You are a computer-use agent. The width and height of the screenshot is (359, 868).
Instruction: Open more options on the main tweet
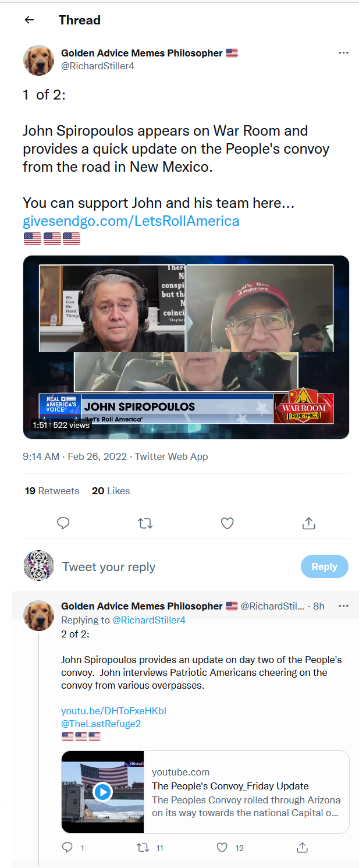(x=343, y=53)
